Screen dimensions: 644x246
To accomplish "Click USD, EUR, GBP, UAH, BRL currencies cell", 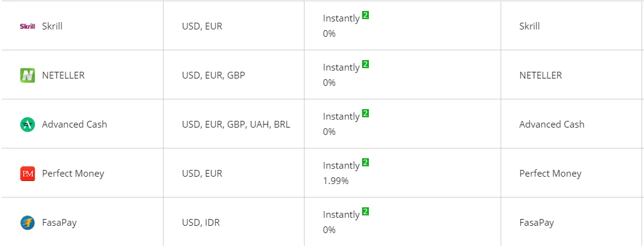I will tap(236, 125).
